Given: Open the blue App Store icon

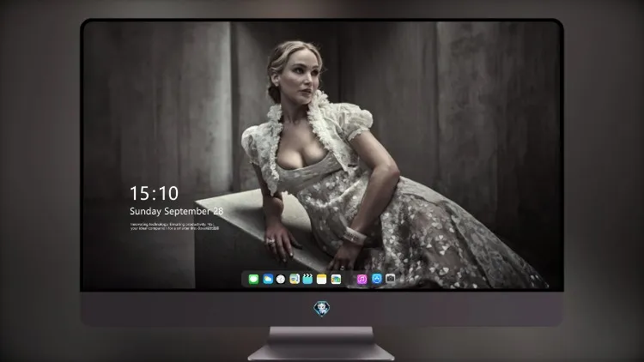Looking at the screenshot, I should point(377,279).
